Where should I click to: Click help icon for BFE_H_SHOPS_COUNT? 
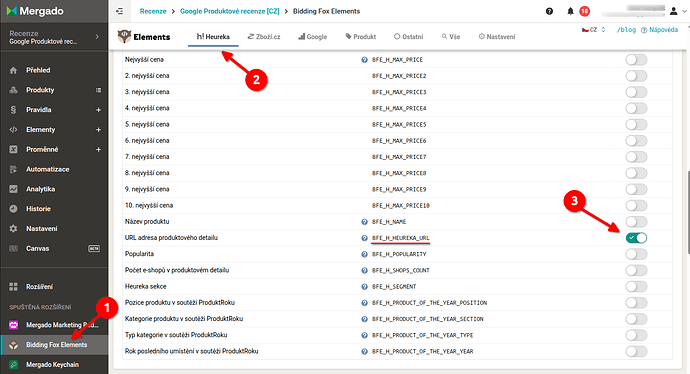pyautogui.click(x=364, y=271)
